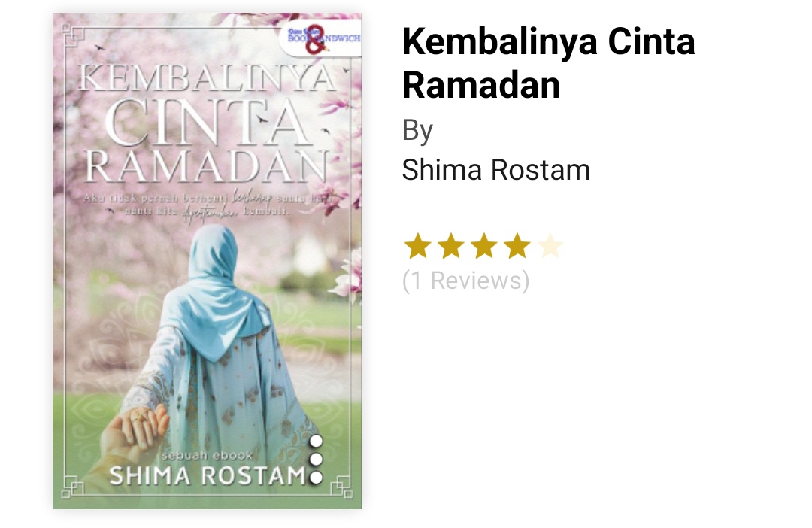
Task: Click the 'sebuah ebook' text on cover
Action: point(208,455)
